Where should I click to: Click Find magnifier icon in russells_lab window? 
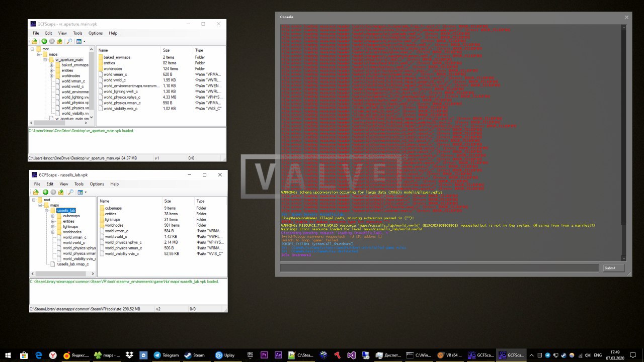(x=71, y=192)
